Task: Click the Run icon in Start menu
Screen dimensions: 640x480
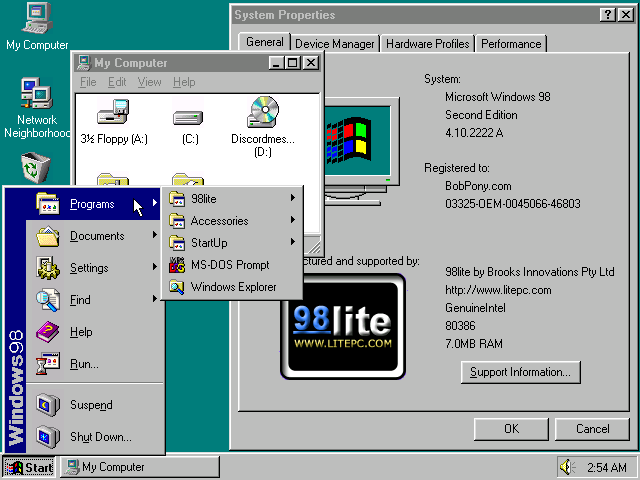Action: coord(48,364)
